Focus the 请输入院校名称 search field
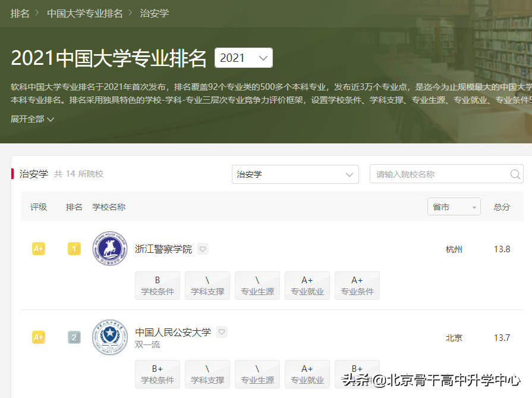The width and height of the screenshot is (532, 398). coord(446,174)
